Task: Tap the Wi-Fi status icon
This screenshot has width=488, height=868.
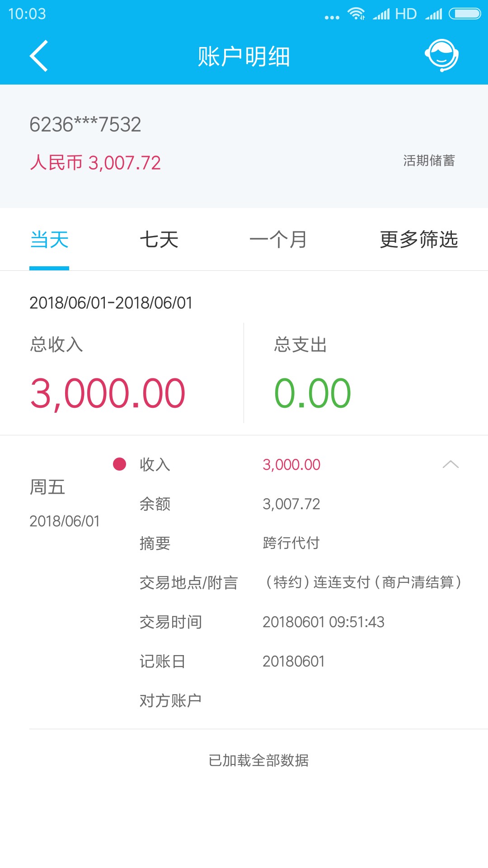Action: [356, 14]
